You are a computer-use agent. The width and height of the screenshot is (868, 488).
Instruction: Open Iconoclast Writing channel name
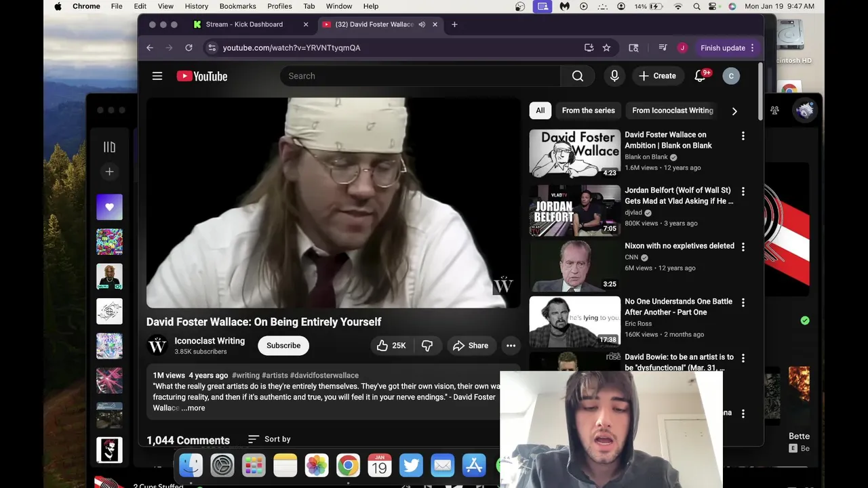[x=210, y=341]
